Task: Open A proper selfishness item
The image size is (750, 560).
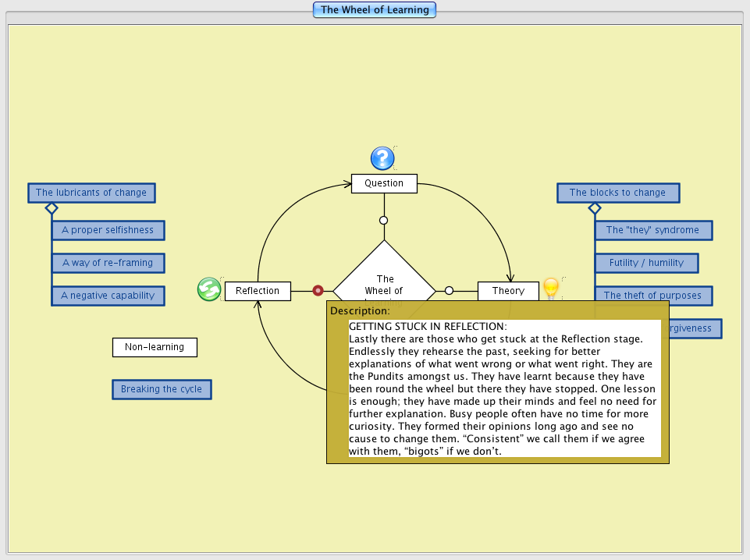Action: point(108,230)
